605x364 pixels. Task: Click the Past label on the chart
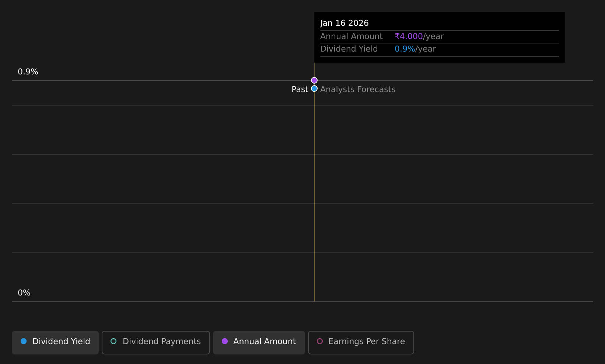[x=300, y=90]
